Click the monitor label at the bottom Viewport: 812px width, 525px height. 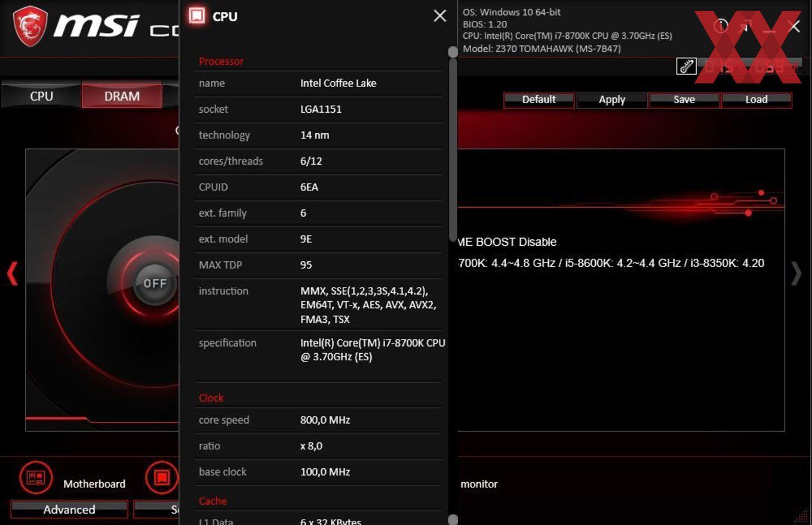[479, 484]
